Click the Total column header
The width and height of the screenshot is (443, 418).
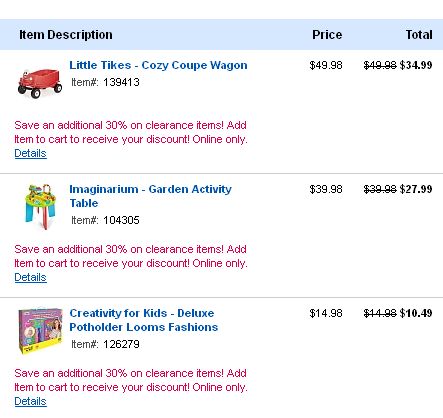tap(419, 35)
